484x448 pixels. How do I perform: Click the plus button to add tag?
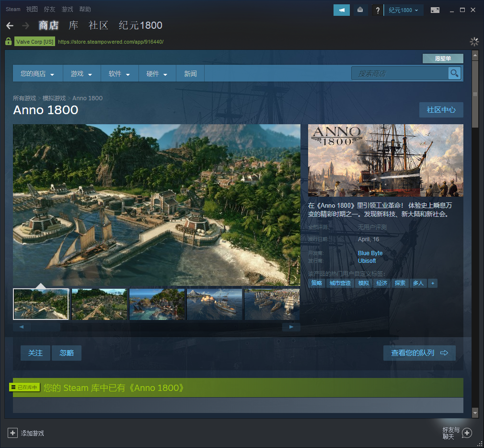433,283
